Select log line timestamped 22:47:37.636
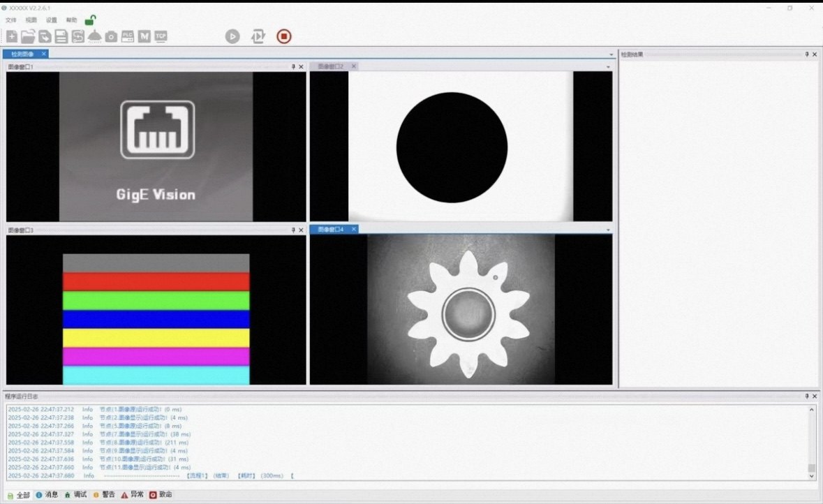This screenshot has width=823, height=504. coord(98,459)
